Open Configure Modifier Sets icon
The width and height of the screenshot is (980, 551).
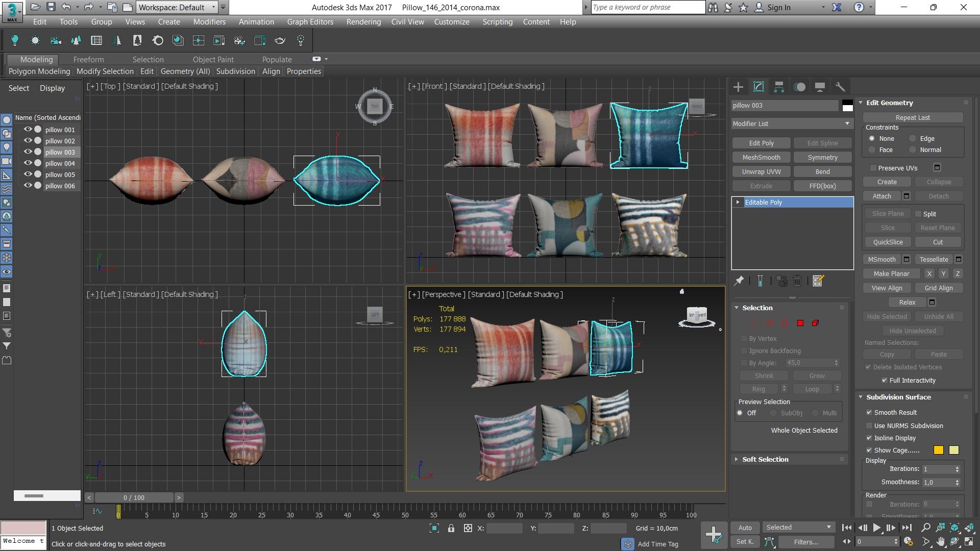pos(818,281)
